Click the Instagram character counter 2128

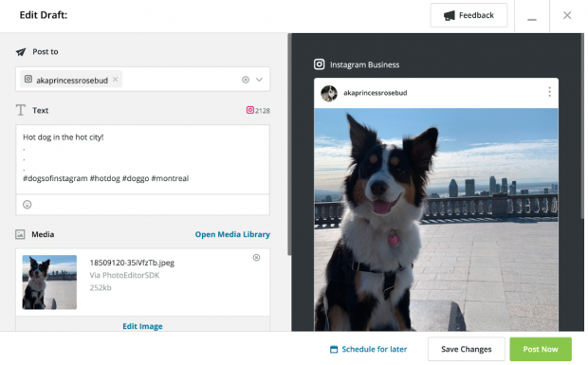point(258,110)
